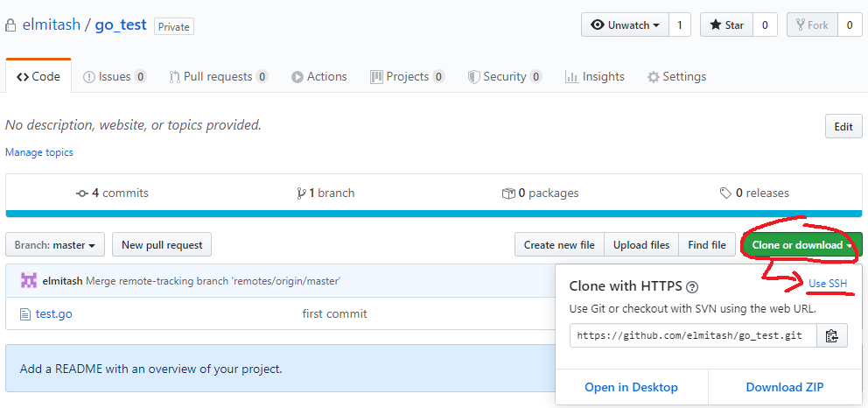Click the elmitash avatar icon in commit row
The width and height of the screenshot is (868, 408).
pos(29,281)
